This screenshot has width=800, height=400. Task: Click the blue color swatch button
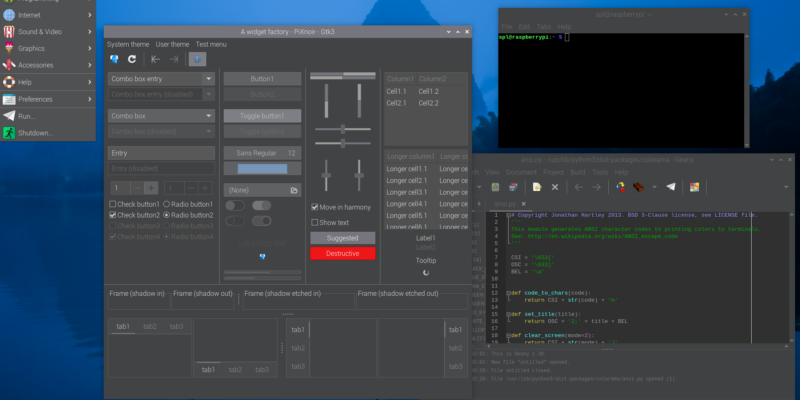261,169
